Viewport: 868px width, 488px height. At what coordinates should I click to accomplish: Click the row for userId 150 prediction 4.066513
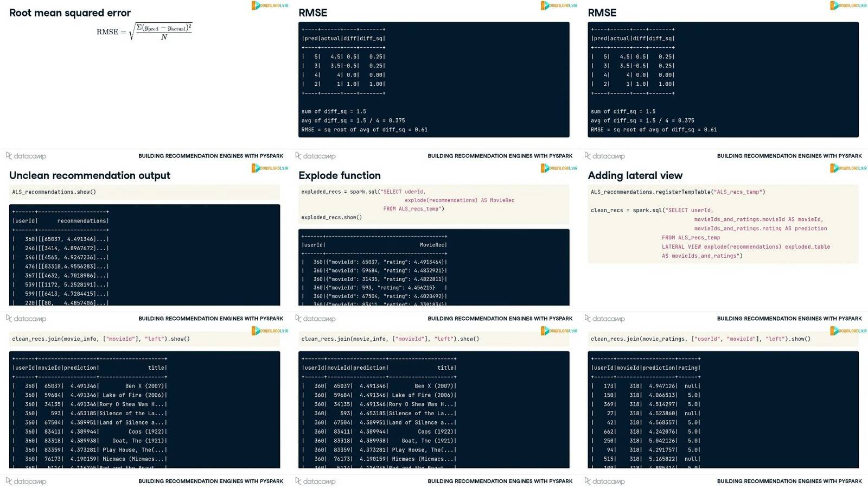coord(646,396)
